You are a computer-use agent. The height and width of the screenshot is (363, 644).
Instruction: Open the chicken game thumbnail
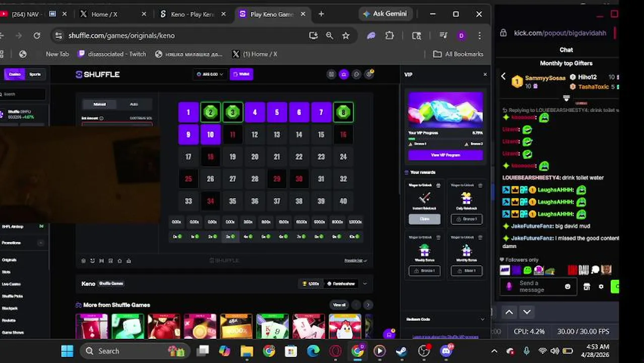(345, 327)
